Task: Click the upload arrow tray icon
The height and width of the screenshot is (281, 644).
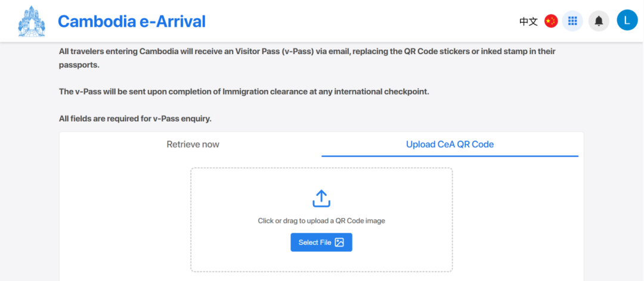Action: click(321, 199)
